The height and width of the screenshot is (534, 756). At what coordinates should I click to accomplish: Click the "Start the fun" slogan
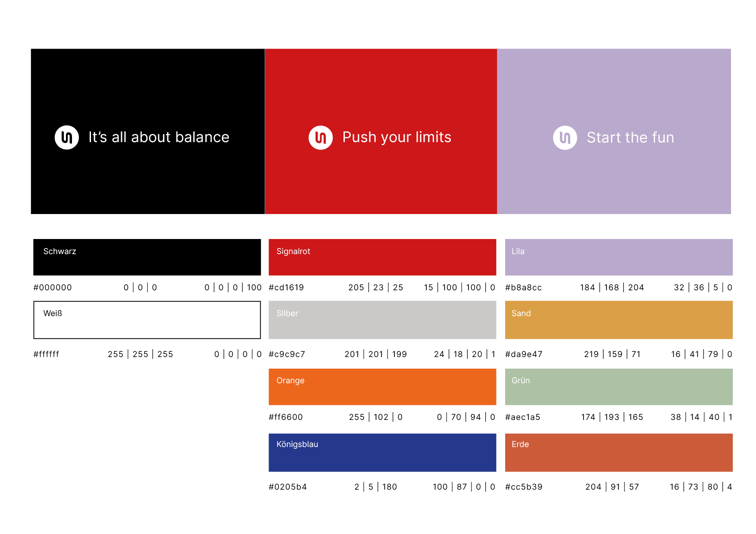[630, 138]
